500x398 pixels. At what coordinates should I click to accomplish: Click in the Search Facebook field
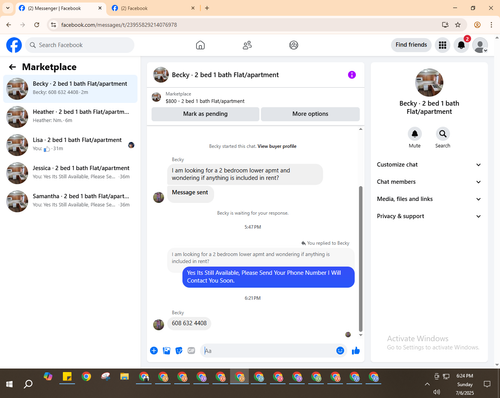click(x=80, y=45)
